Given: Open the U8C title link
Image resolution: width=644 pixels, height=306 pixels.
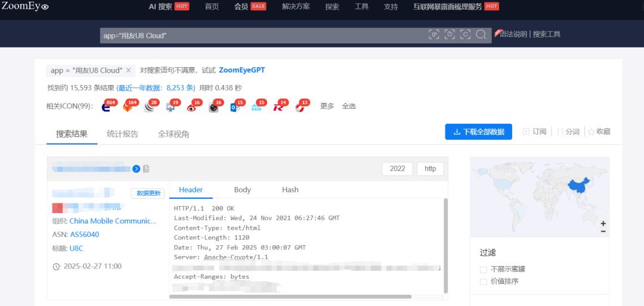Looking at the screenshot, I should coord(76,248).
